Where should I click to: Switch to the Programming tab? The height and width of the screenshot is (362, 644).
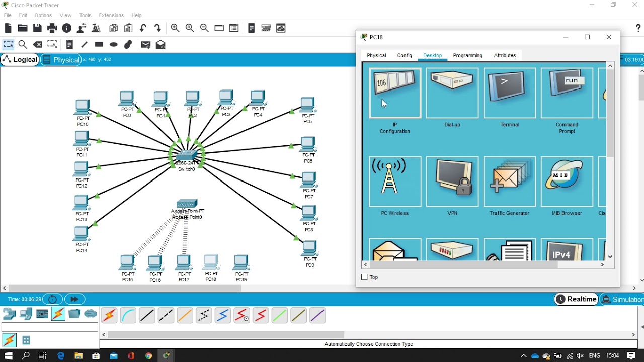(x=467, y=55)
